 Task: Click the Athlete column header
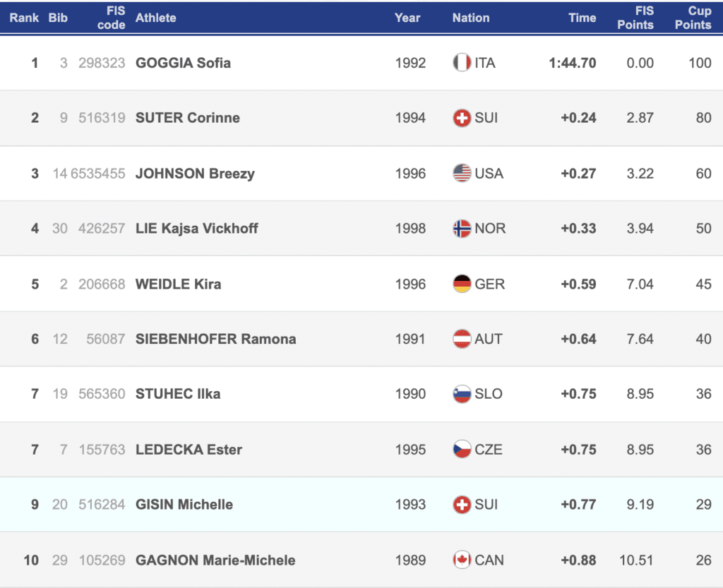[x=156, y=18]
